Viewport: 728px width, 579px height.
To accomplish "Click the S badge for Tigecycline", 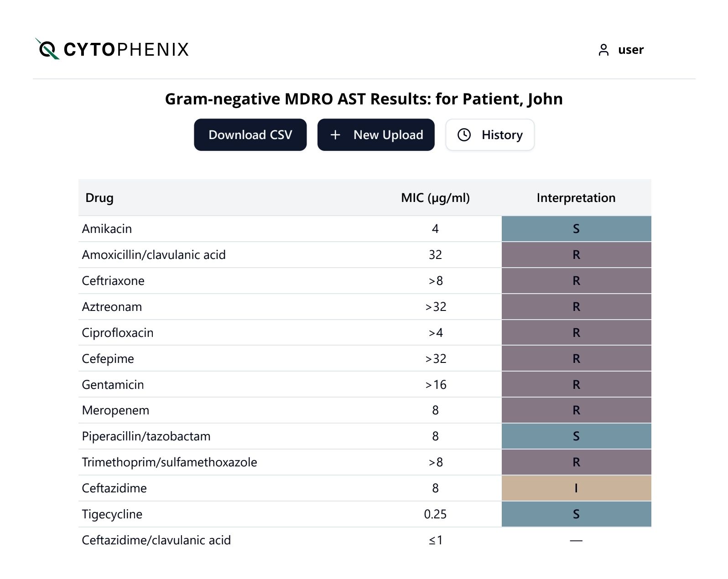I will point(576,514).
